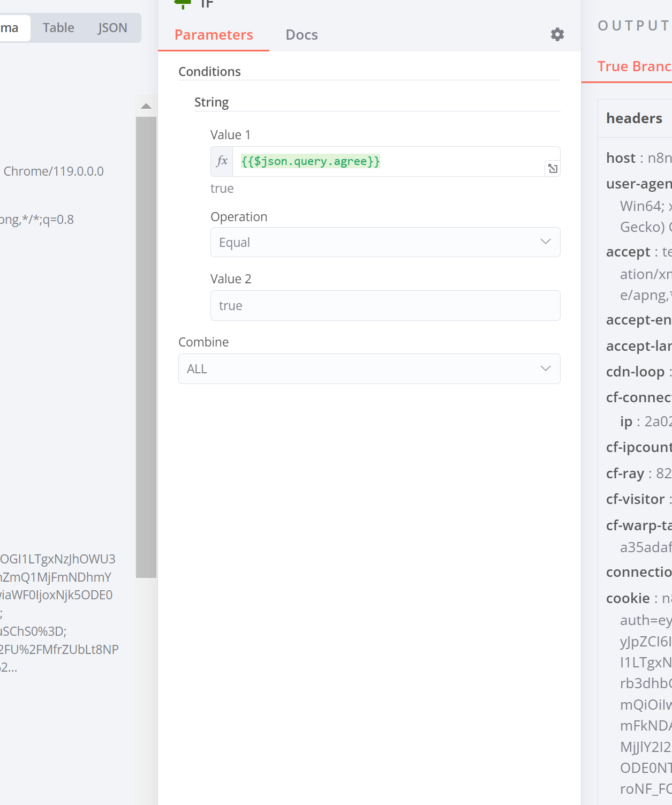Click the headers heading in output
Image resolution: width=672 pixels, height=805 pixels.
634,118
